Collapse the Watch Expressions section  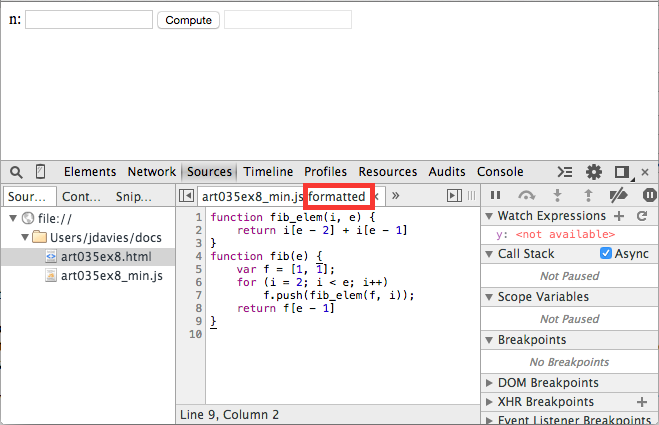pos(489,216)
